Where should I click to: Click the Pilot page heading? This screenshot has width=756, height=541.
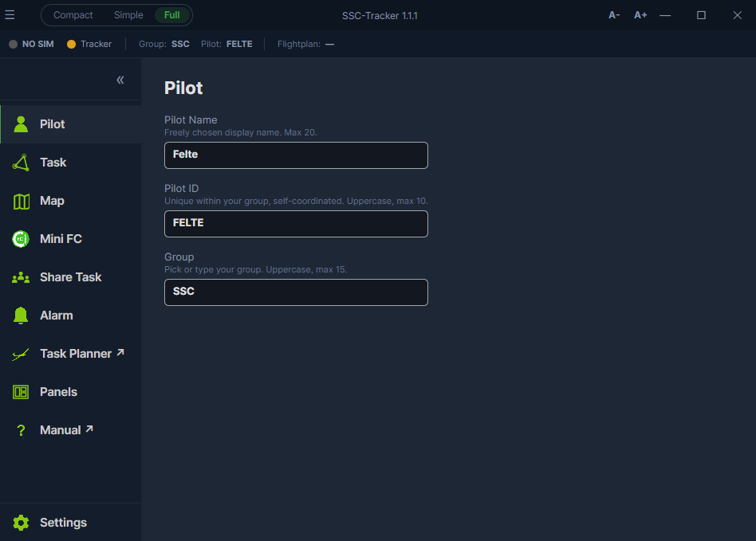tap(183, 88)
